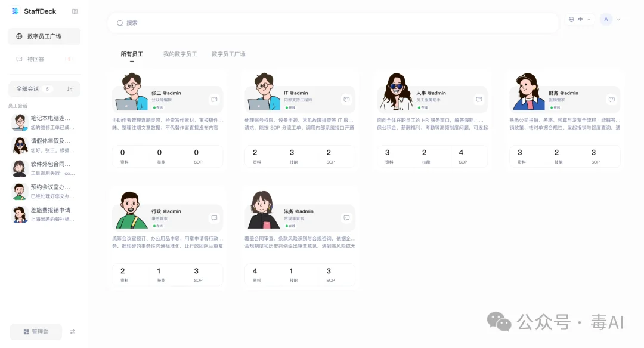644x348 pixels.
Task: Click the 报销管家 role under 财务
Action: (x=556, y=100)
